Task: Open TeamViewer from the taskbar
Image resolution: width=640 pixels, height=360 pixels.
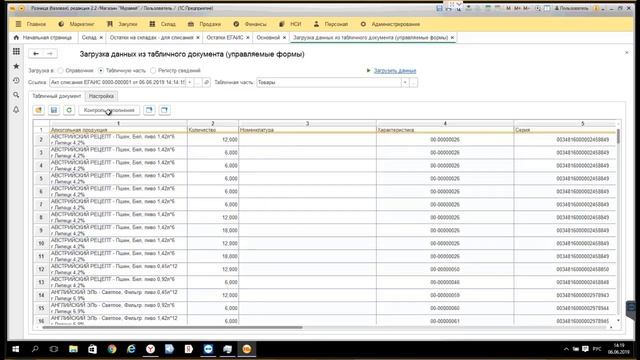Action: [208, 349]
